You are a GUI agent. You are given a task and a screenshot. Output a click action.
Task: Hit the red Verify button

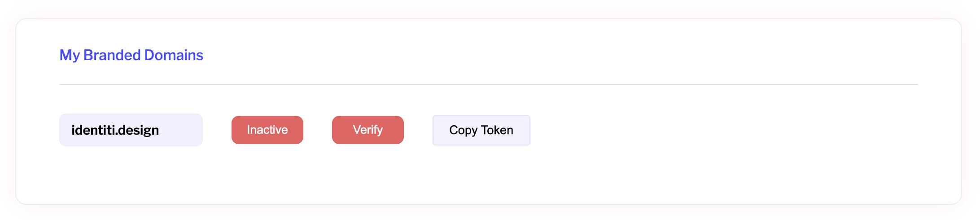367,130
